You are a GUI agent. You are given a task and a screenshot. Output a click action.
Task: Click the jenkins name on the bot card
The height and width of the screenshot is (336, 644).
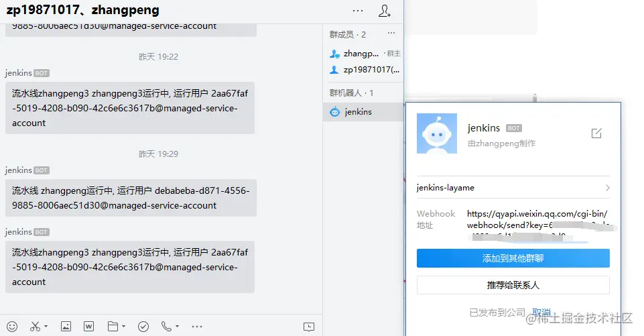pos(484,128)
